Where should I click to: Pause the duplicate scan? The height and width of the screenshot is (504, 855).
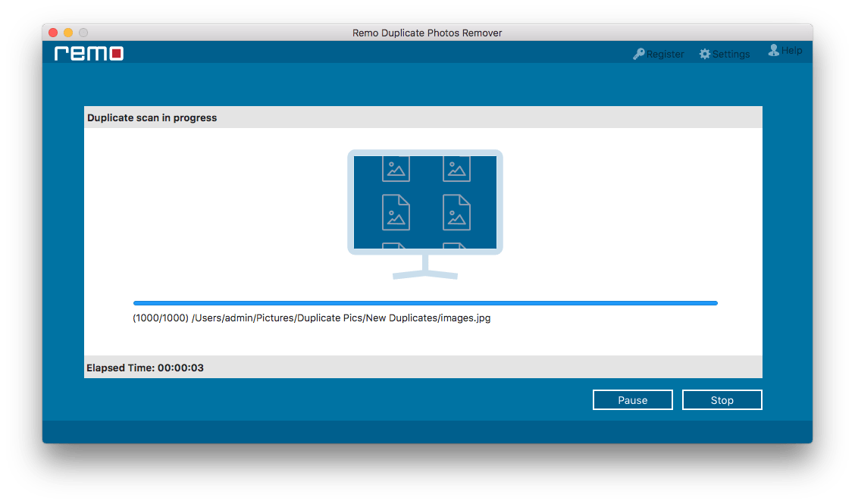click(x=632, y=400)
